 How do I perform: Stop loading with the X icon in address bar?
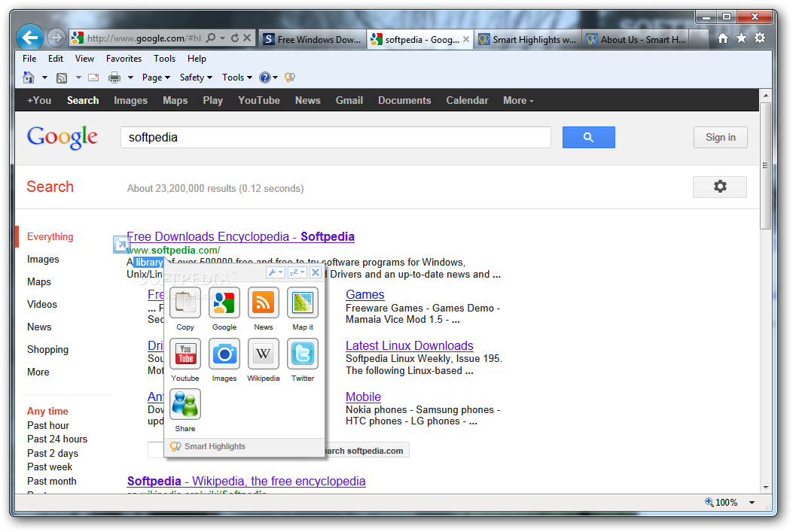click(247, 38)
